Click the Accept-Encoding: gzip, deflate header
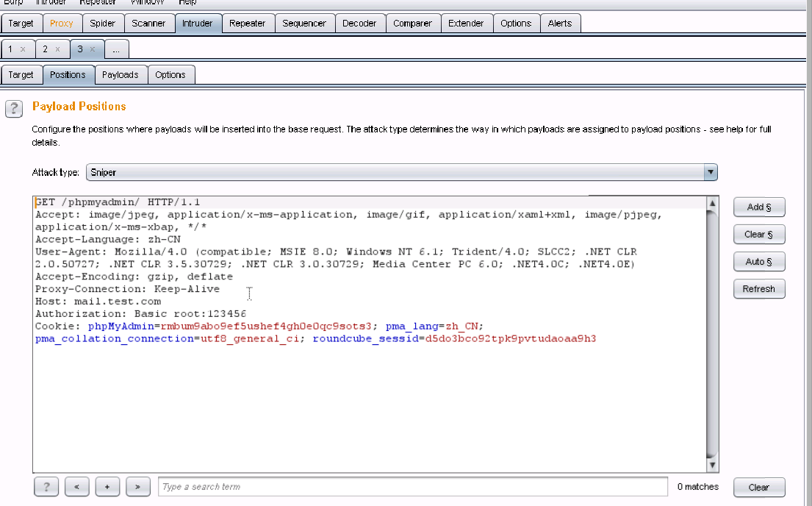Image resolution: width=812 pixels, height=506 pixels. [x=134, y=277]
